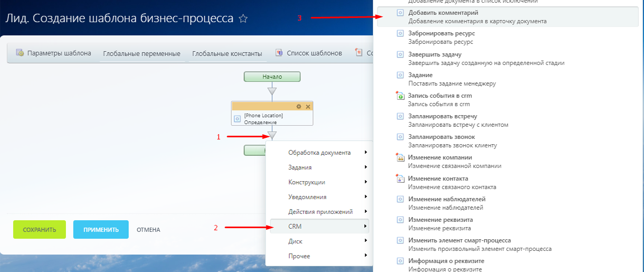This screenshot has height=272, width=644.
Task: Expand the Обработка документа submenu
Action: pos(319,153)
